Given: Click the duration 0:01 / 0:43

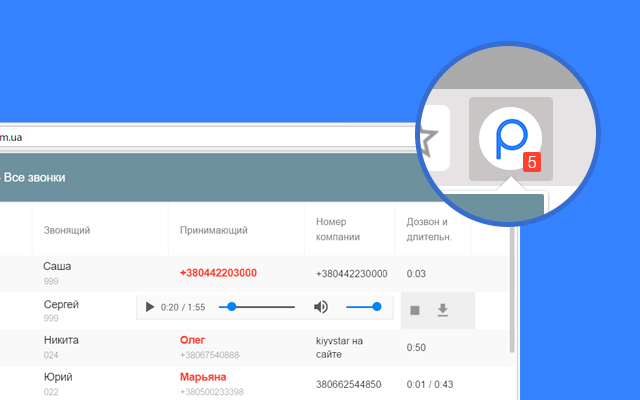Looking at the screenshot, I should click(430, 384).
